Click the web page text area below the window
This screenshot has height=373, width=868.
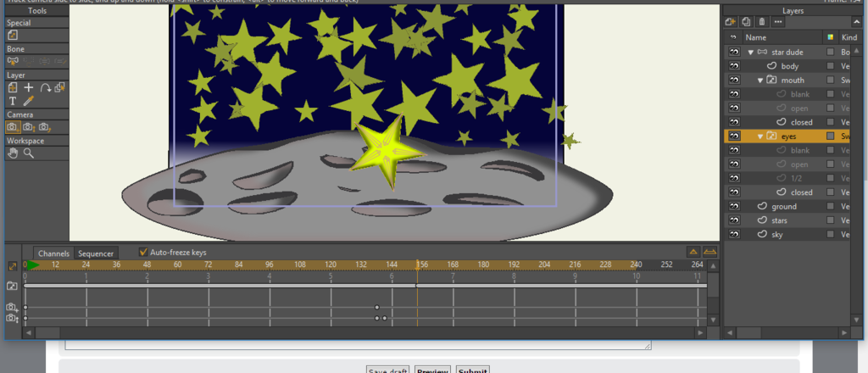[x=358, y=345]
